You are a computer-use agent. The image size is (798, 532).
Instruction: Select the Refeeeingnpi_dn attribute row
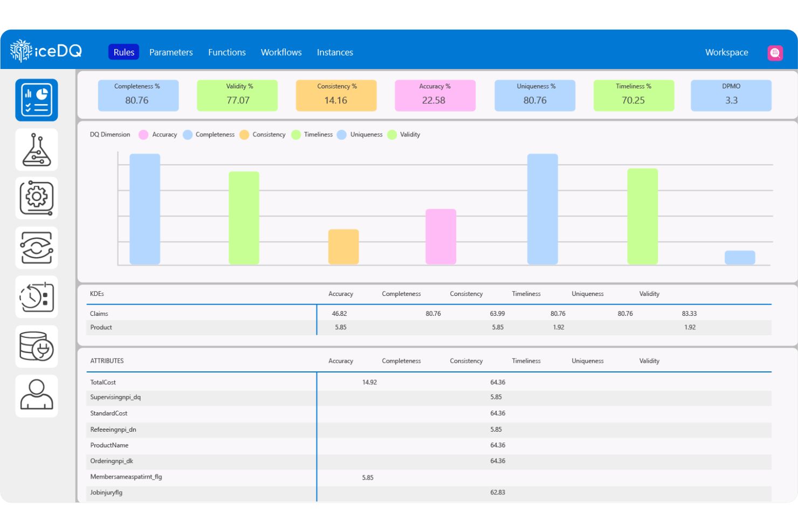[429, 430]
